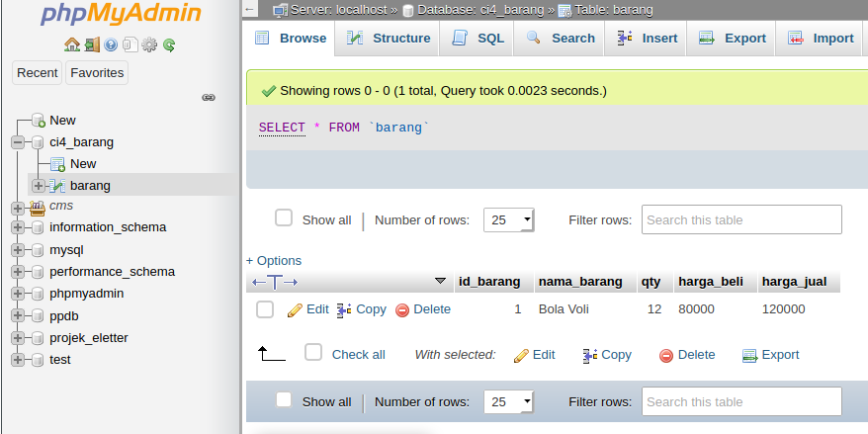Click the With selected pencil edit icon
Viewport: 868px width, 434px height.
[x=521, y=355]
